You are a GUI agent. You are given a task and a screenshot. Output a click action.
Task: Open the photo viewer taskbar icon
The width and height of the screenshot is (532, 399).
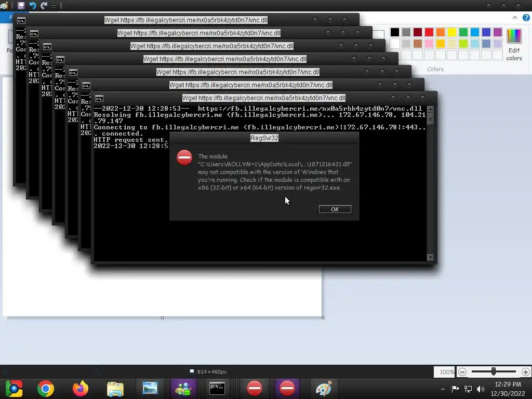pos(150,388)
